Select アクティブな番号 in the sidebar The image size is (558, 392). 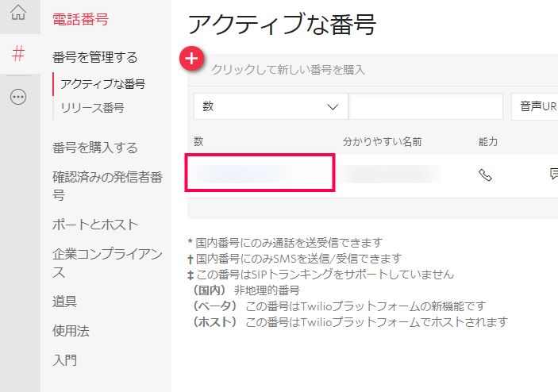[x=102, y=83]
